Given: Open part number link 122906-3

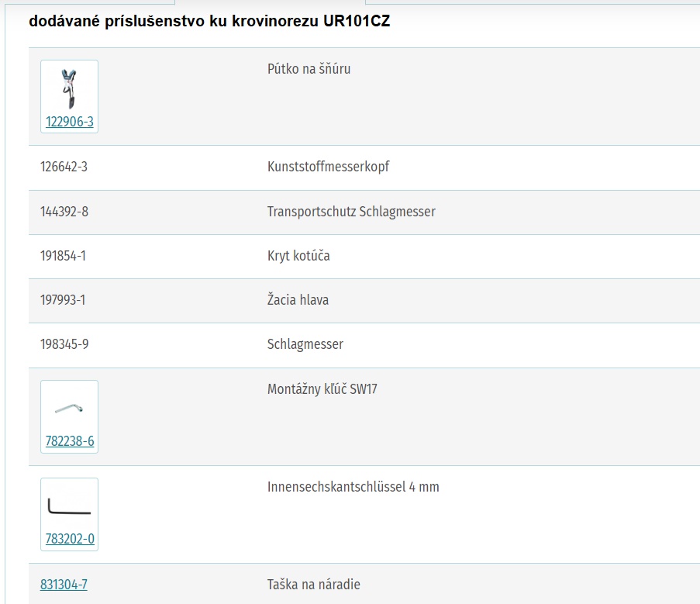Looking at the screenshot, I should click(70, 122).
